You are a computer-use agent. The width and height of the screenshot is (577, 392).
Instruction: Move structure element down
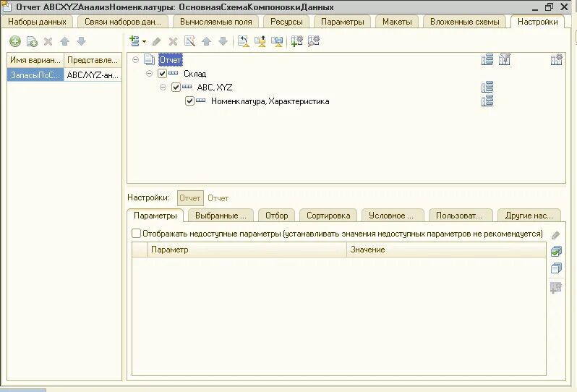tap(223, 41)
